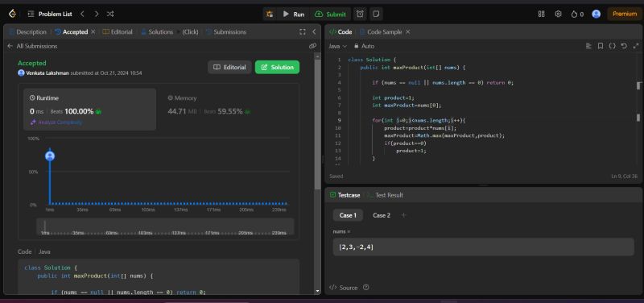Open the layout manager grid icon

(541, 14)
